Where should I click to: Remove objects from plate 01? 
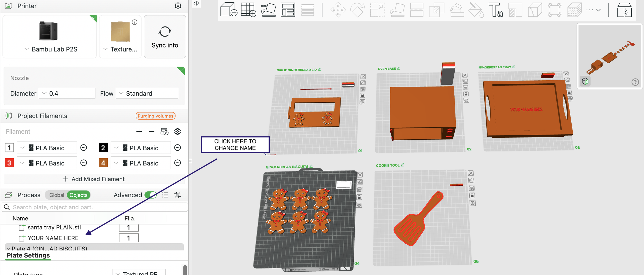coord(363,77)
